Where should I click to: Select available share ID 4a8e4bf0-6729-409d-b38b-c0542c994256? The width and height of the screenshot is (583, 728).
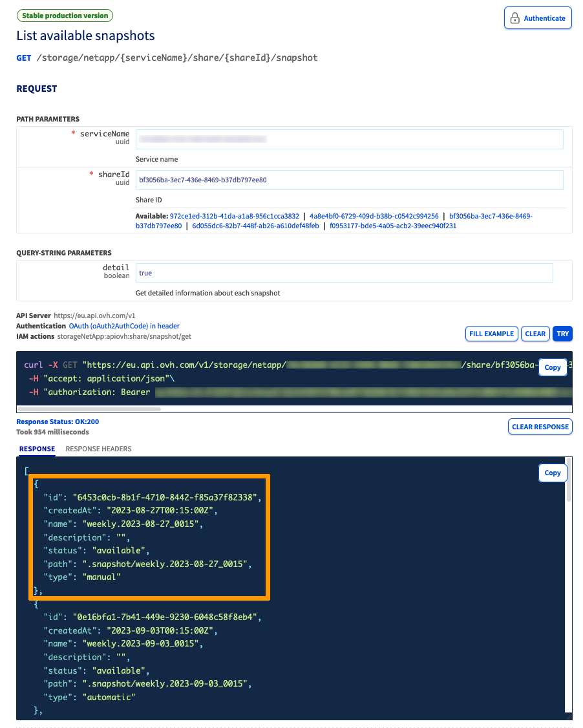(x=374, y=216)
